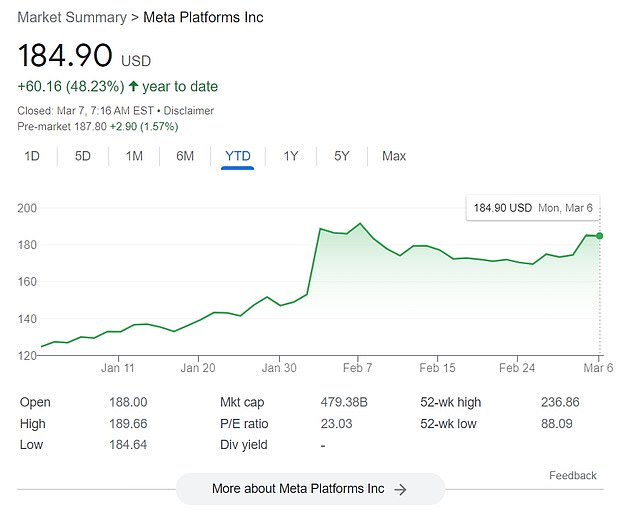Click the Low value 184.64

(x=128, y=445)
